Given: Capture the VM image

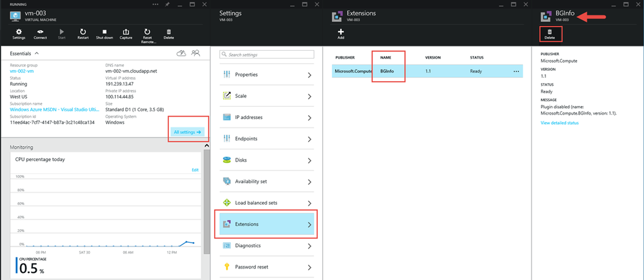Looking at the screenshot, I should point(126,32).
